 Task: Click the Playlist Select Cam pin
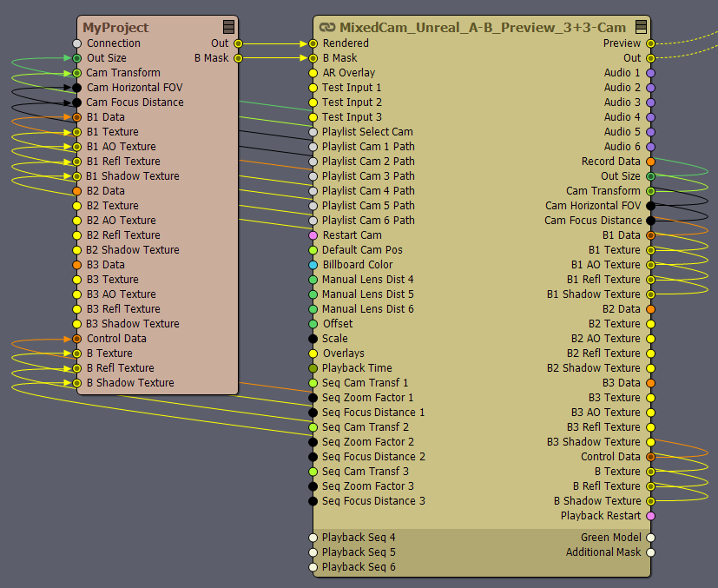(313, 132)
